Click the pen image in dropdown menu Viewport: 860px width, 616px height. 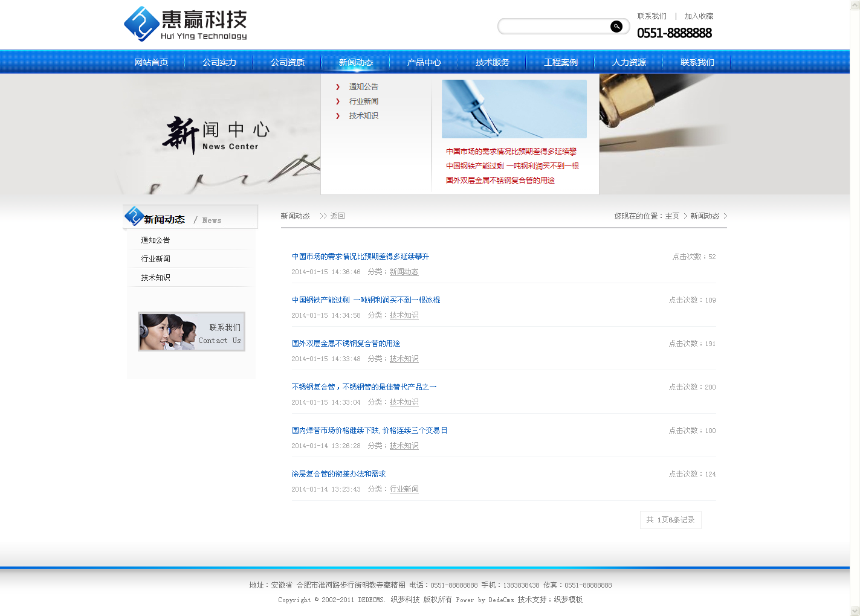click(x=514, y=109)
